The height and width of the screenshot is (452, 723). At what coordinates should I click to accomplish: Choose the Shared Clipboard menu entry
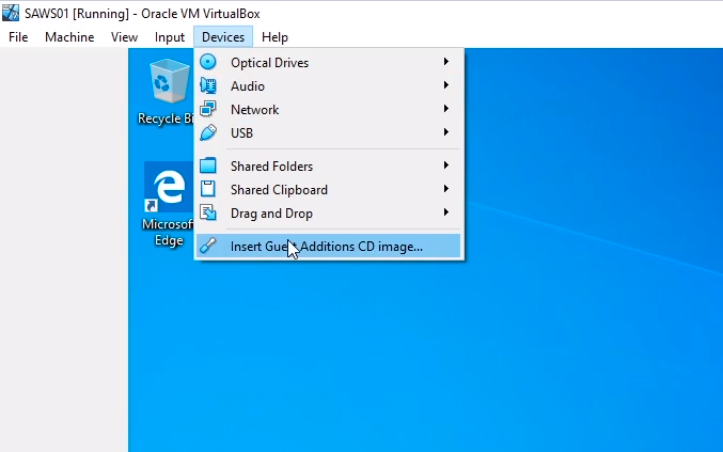(x=328, y=190)
